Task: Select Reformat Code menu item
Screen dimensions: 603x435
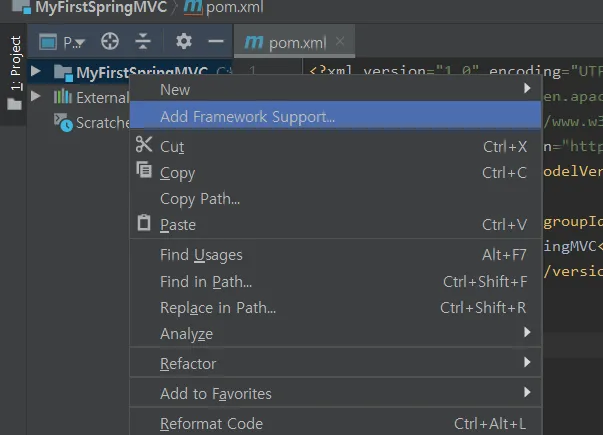Action: coord(211,423)
